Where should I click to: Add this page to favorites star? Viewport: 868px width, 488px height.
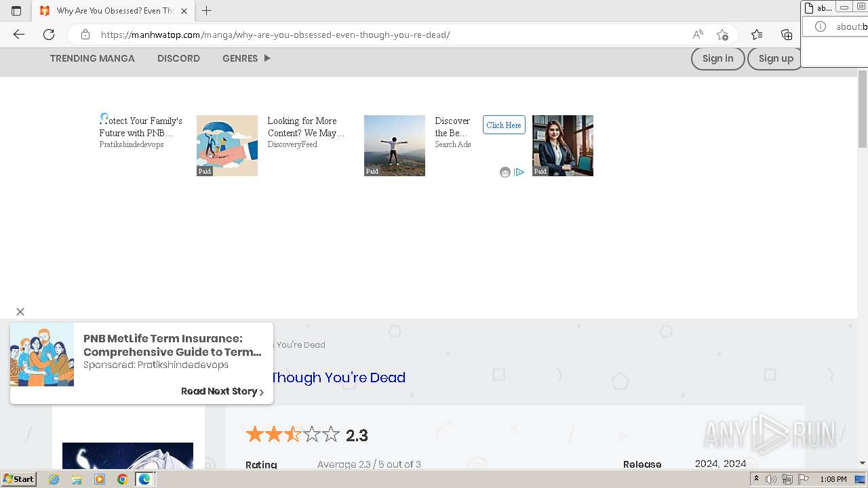[x=722, y=35]
